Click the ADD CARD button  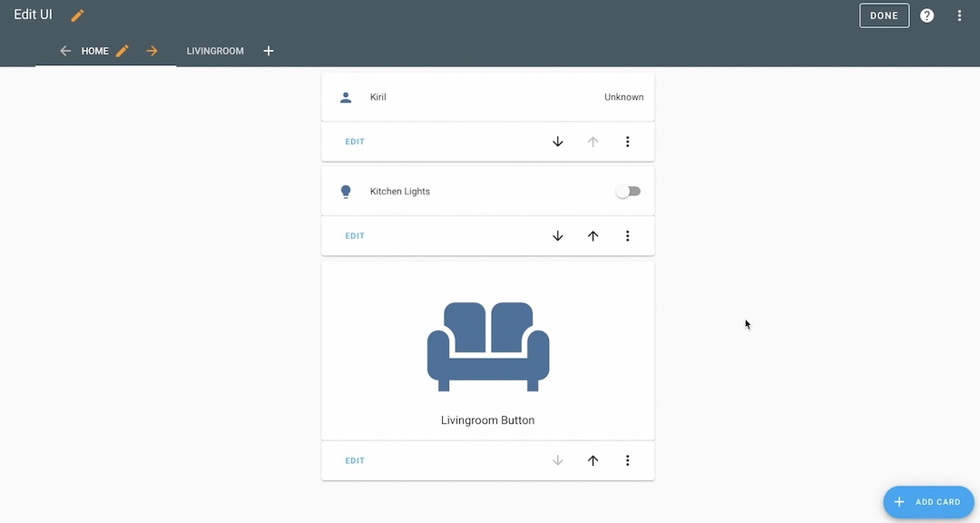[x=929, y=502]
